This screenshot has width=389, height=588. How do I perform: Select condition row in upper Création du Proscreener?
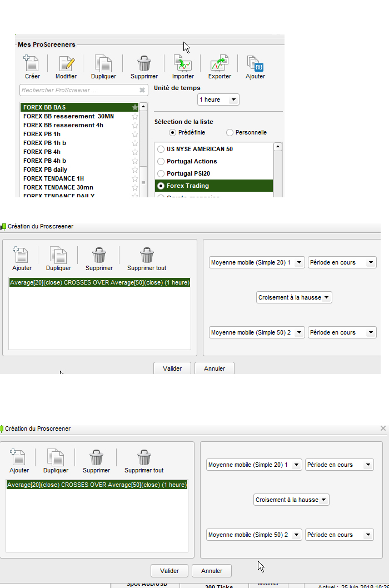pyautogui.click(x=100, y=282)
